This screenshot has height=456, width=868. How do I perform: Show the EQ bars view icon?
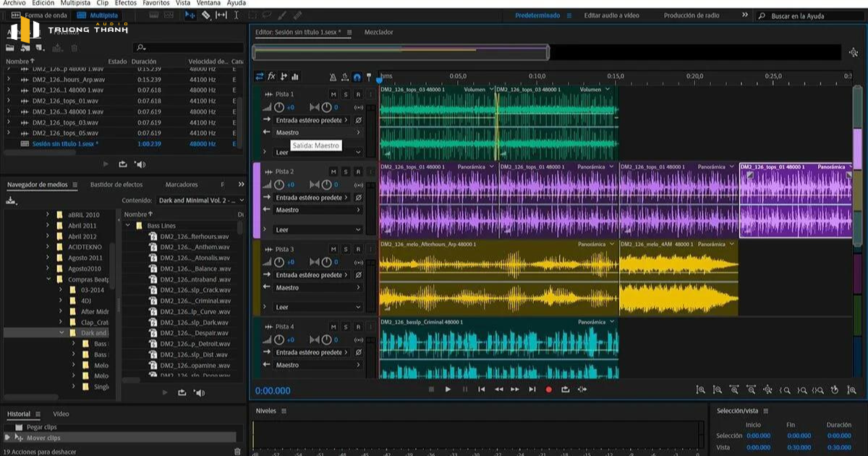pyautogui.click(x=295, y=76)
